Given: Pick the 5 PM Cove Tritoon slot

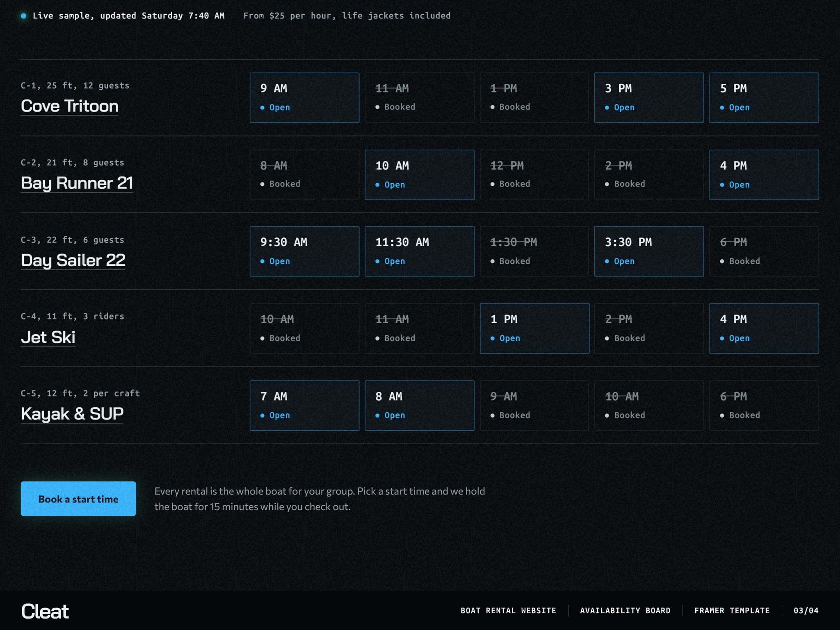Looking at the screenshot, I should coord(764,98).
